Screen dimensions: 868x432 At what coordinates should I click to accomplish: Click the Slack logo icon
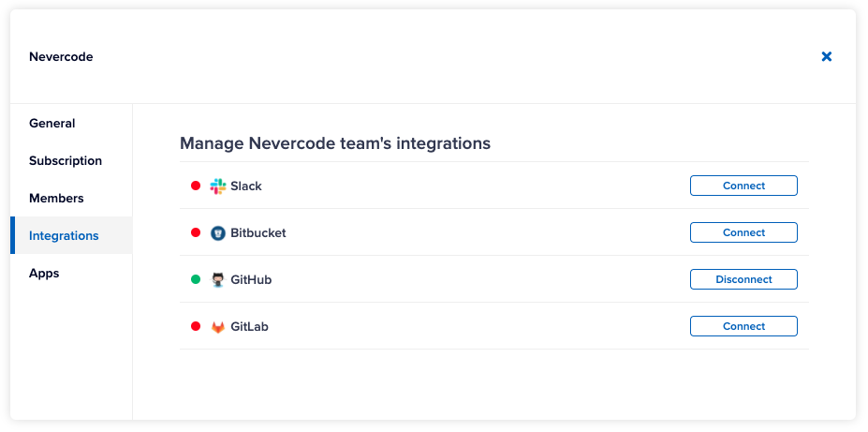218,186
